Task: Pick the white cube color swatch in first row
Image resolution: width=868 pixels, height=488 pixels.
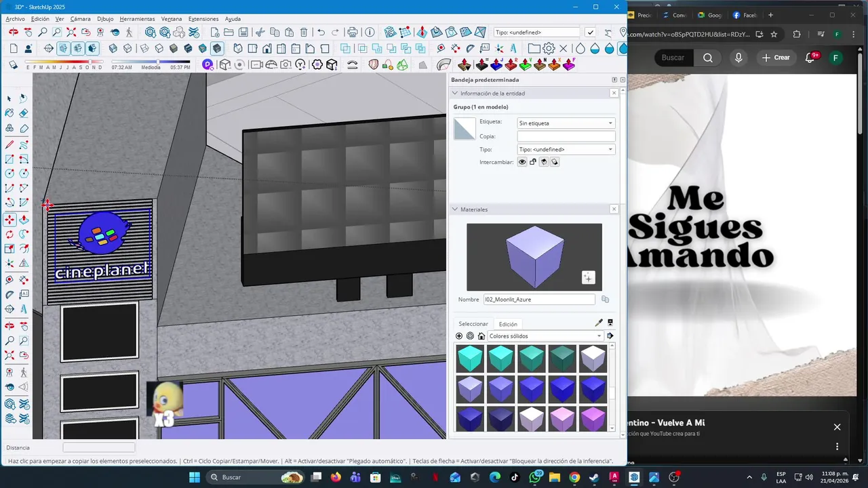Action: point(593,359)
